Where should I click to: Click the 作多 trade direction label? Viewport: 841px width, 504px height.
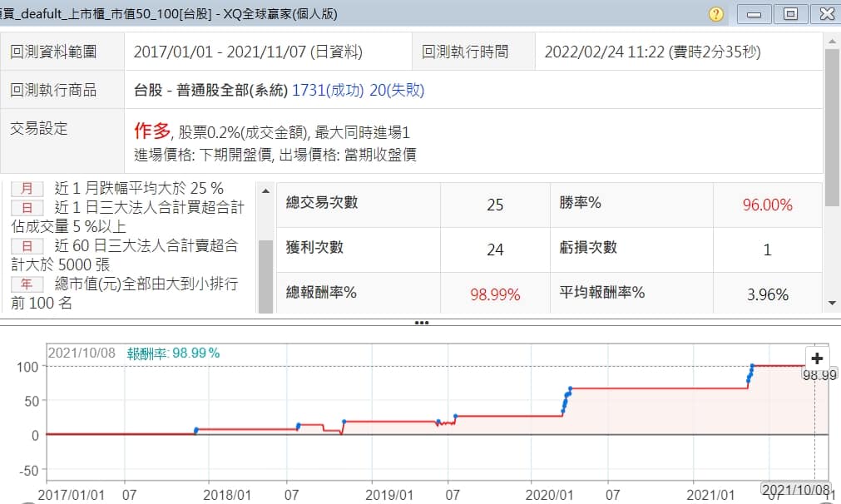point(151,131)
